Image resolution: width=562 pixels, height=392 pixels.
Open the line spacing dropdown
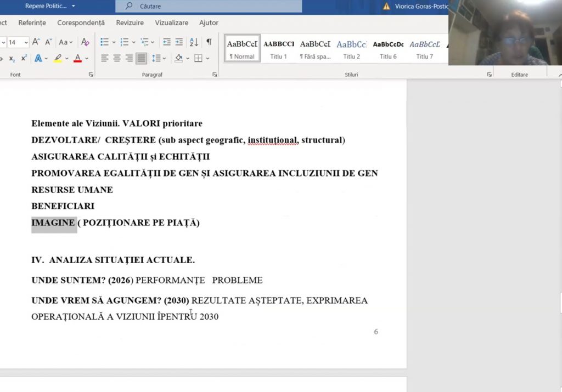159,58
